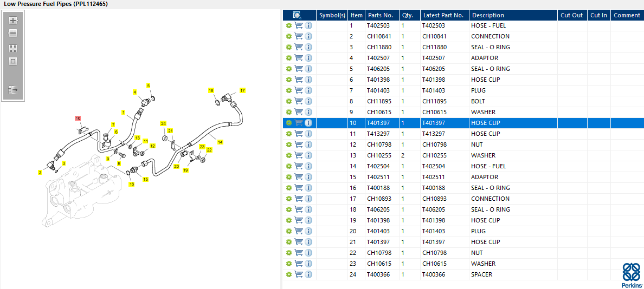Viewport: 644px width, 289px height.
Task: Open info icon for CH11895 BOLT row
Action: 309,101
